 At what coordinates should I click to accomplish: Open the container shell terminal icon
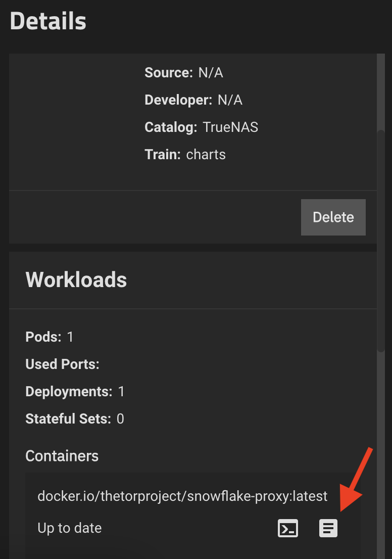tap(288, 529)
